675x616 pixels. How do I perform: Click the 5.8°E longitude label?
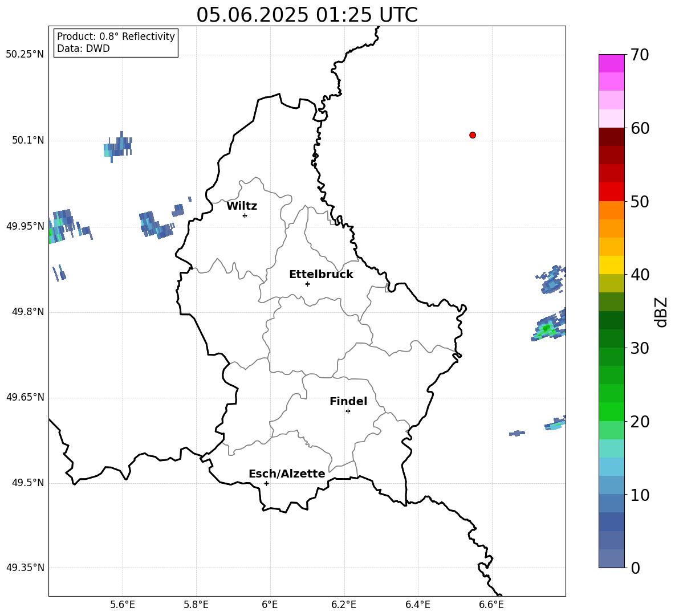point(196,605)
